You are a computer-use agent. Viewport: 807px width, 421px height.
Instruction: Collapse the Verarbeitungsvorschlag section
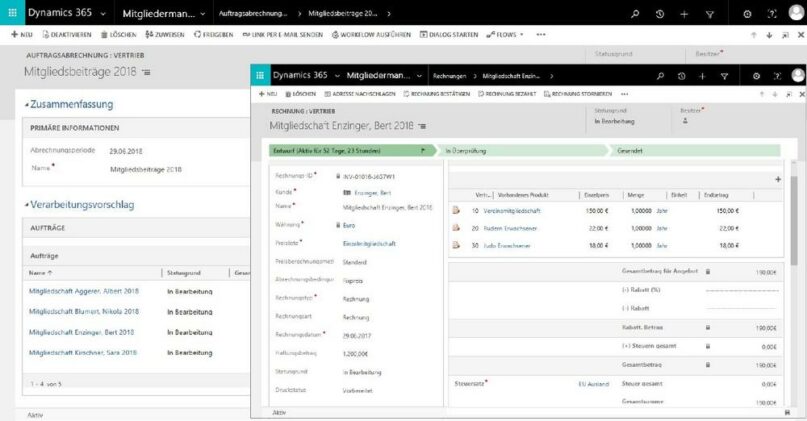[x=26, y=205]
